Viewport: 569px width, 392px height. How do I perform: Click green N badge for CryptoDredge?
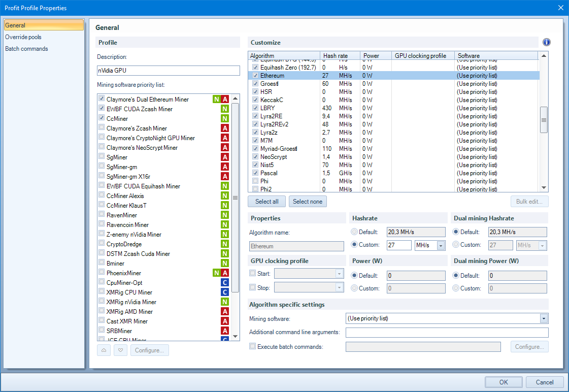coord(225,244)
